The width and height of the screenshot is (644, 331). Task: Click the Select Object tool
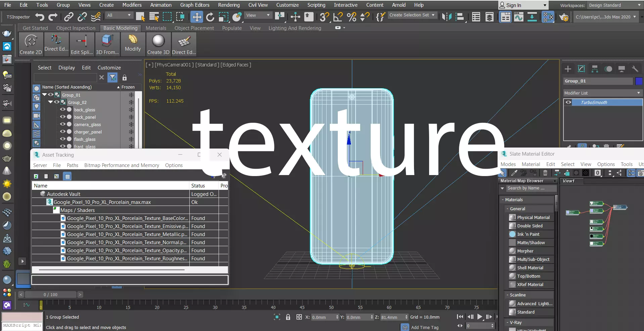pos(140,17)
